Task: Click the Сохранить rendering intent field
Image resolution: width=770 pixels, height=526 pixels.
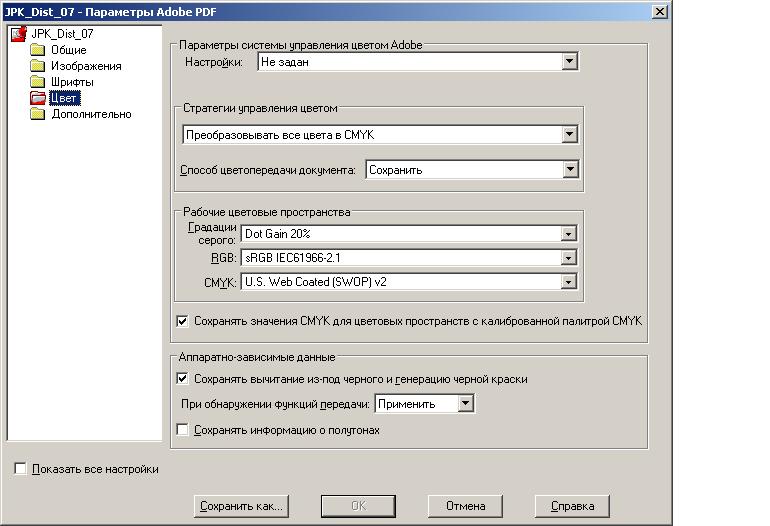Action: 472,169
